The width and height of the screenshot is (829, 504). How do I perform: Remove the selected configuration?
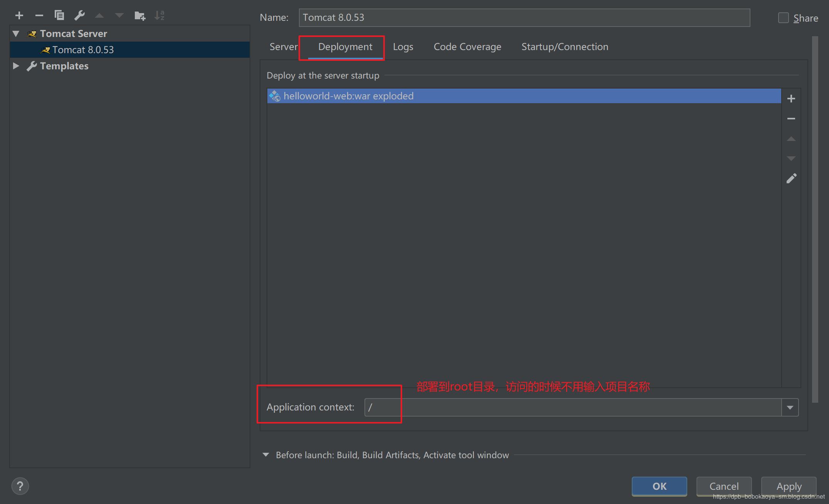pyautogui.click(x=39, y=15)
